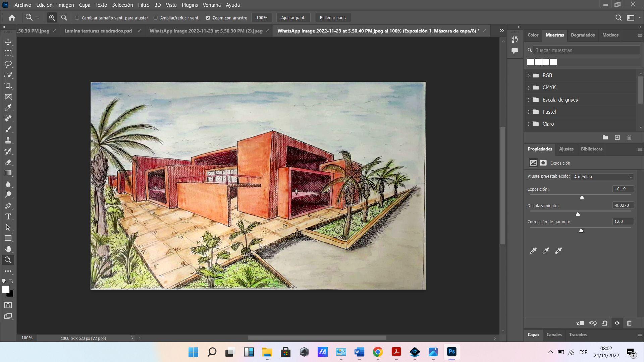
Task: Click the Zoom Out magnifier icon
Action: [x=64, y=18]
